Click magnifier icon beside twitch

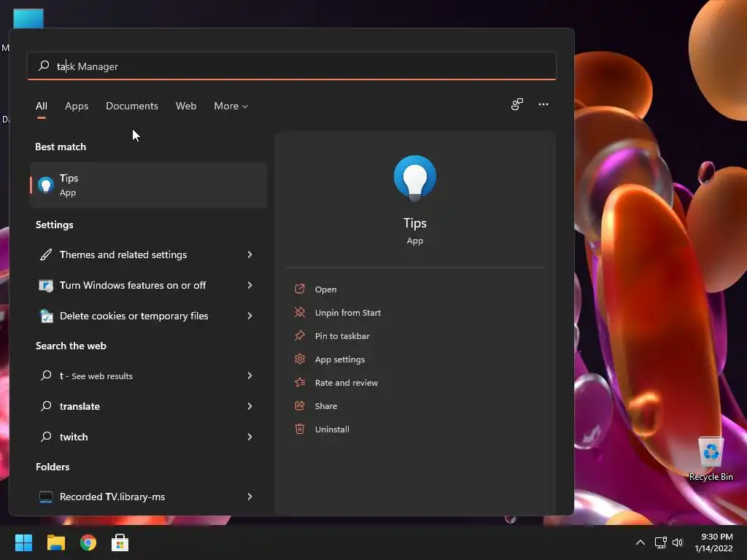(x=46, y=437)
